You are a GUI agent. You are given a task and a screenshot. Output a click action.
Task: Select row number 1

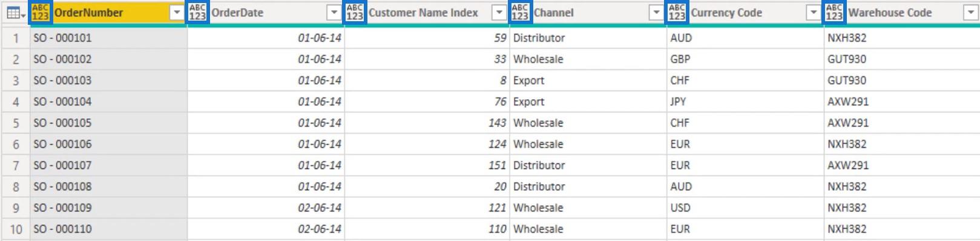pos(16,38)
